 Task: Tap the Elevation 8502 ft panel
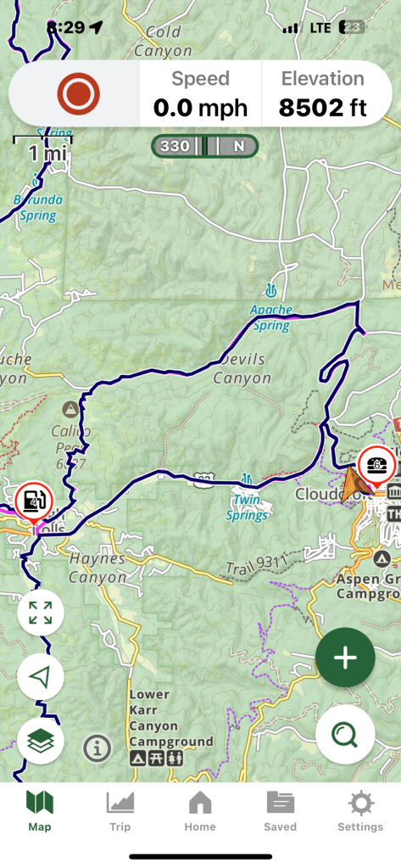click(x=323, y=94)
